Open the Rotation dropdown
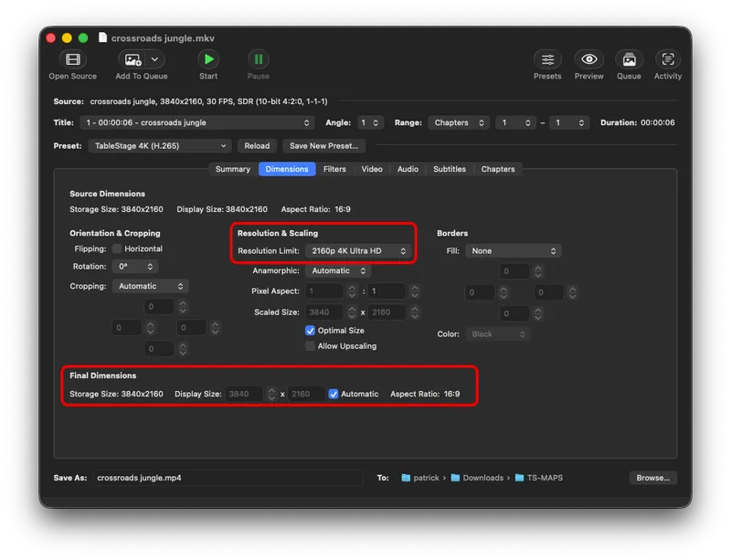The image size is (731, 560). click(x=134, y=266)
